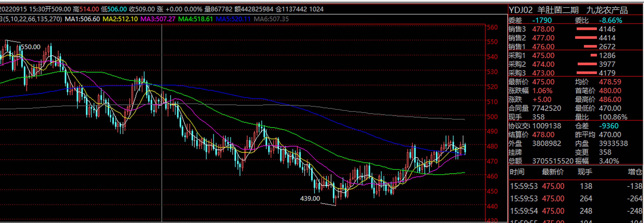Click the green MA4:518.61 label
Screen dimensions: 644x223
195,19
